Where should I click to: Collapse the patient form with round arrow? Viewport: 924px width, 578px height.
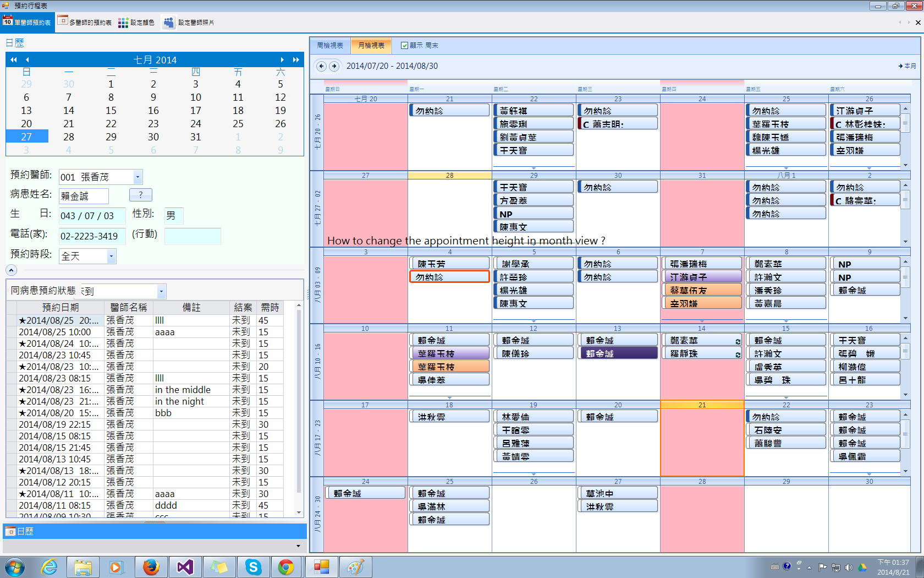coord(11,270)
